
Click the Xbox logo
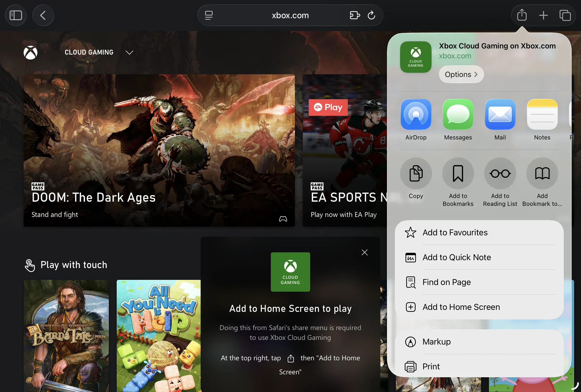pos(30,52)
